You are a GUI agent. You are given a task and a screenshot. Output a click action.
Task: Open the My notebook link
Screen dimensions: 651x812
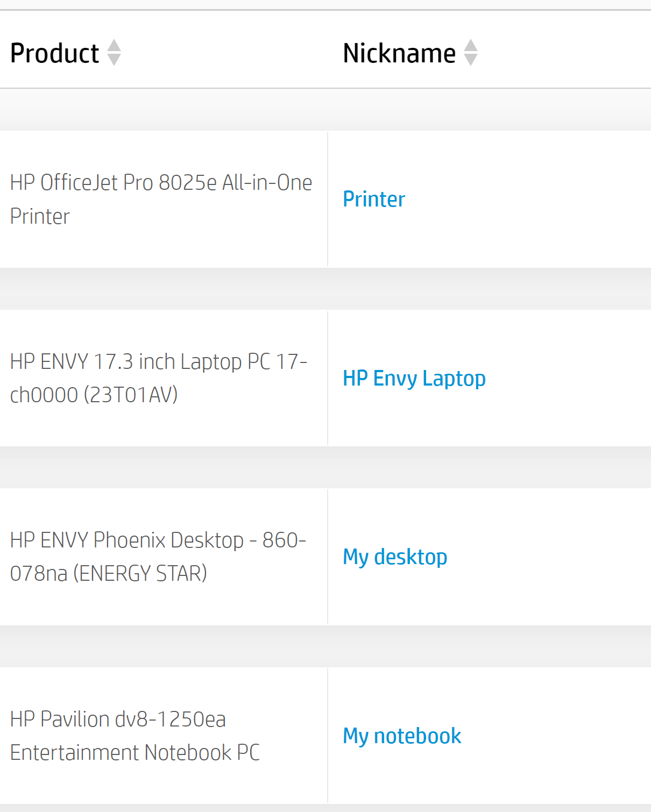point(402,736)
